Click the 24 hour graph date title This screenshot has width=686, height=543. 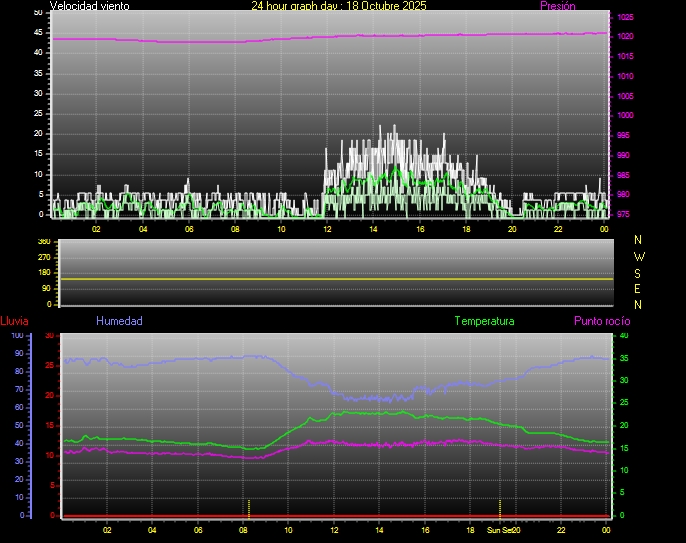coord(339,6)
